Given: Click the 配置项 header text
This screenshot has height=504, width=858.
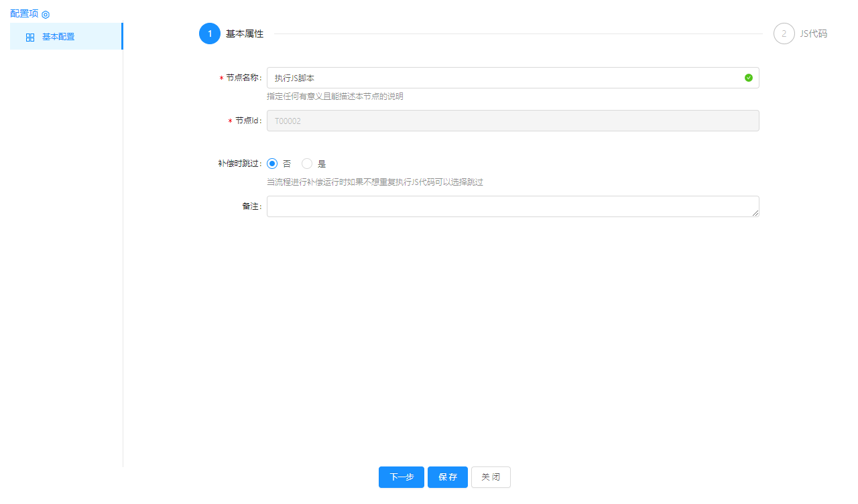Looking at the screenshot, I should tap(24, 13).
